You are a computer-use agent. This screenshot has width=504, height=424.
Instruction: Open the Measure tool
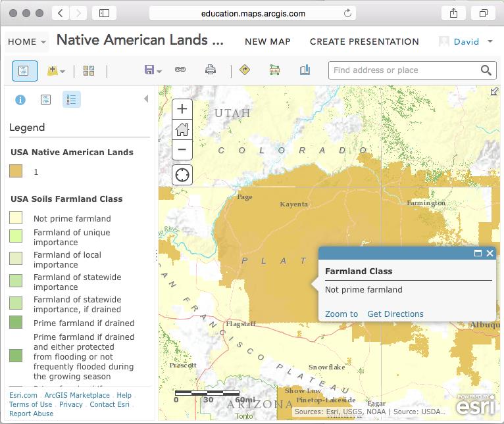click(274, 70)
